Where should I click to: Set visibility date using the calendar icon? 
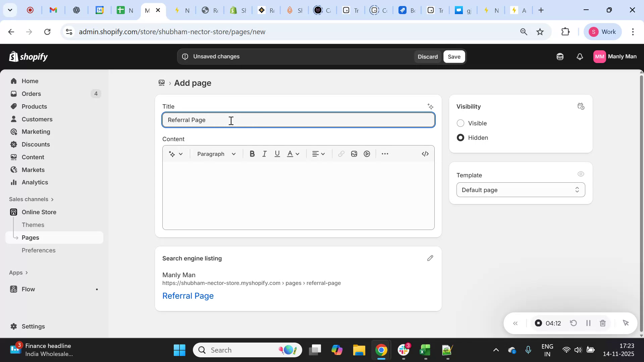(580, 106)
